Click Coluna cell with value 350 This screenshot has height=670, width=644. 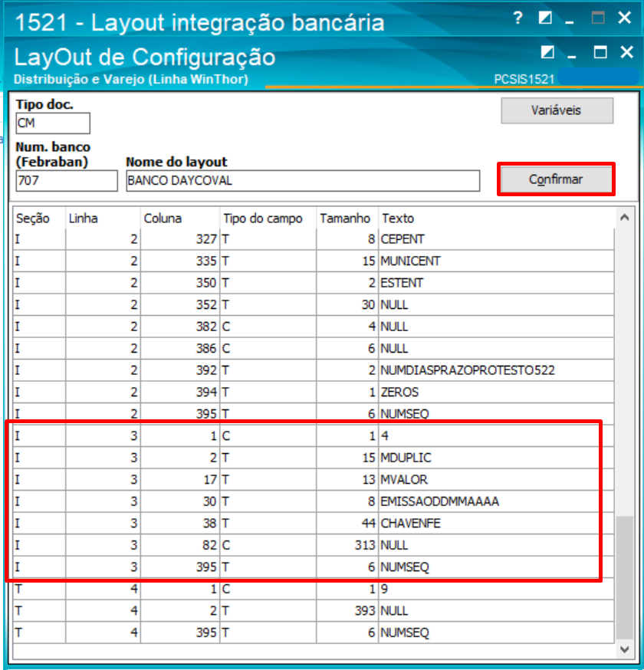click(180, 283)
